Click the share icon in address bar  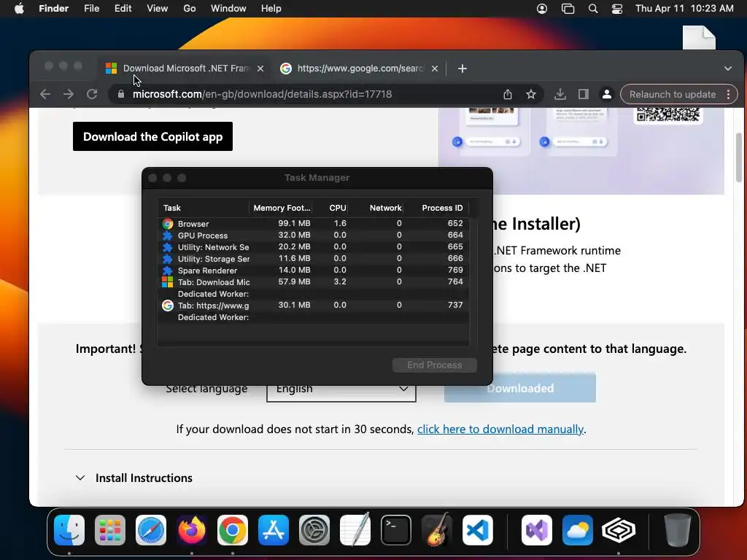click(508, 94)
